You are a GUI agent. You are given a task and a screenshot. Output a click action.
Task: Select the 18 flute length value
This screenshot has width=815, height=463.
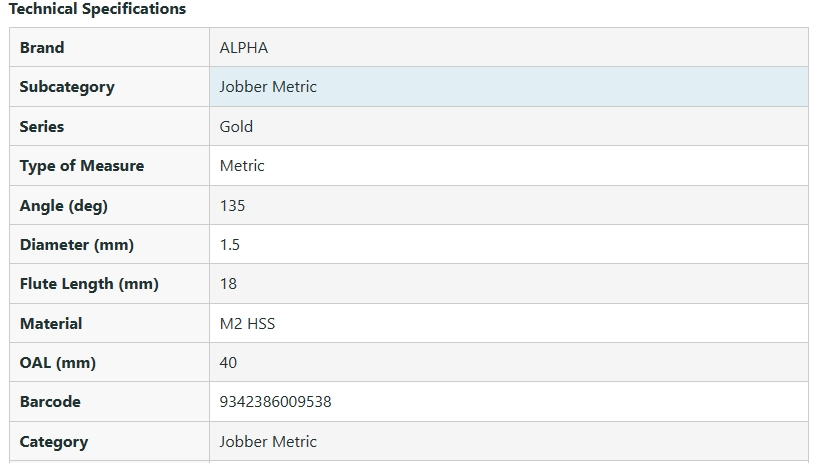[228, 284]
